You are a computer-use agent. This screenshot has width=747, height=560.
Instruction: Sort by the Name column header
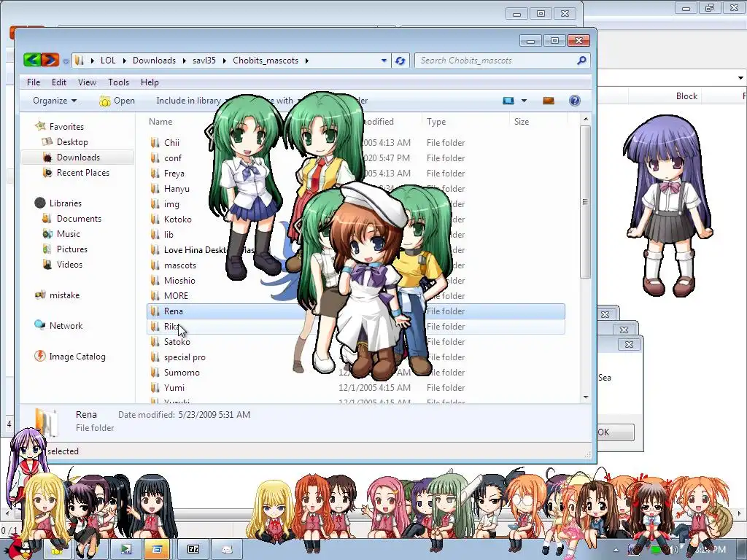pos(160,122)
